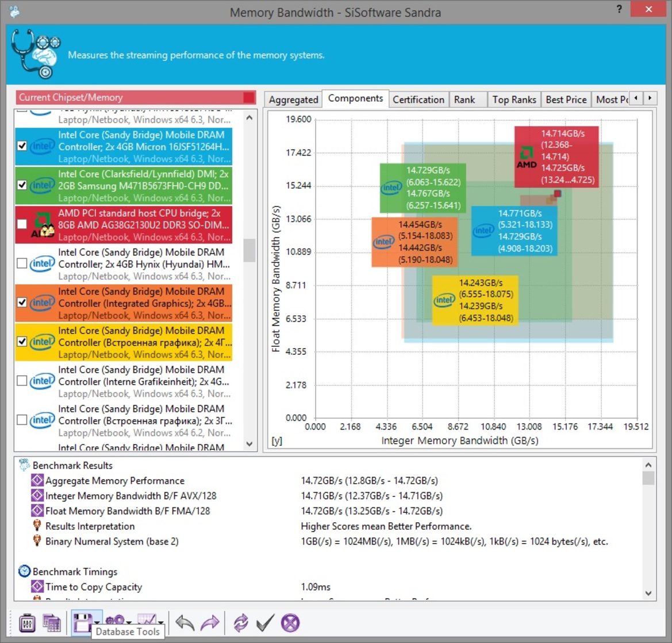Viewport: 672px width, 643px height.
Task: Click the Float Memory Bandwidth diamond icon
Action: (x=37, y=511)
